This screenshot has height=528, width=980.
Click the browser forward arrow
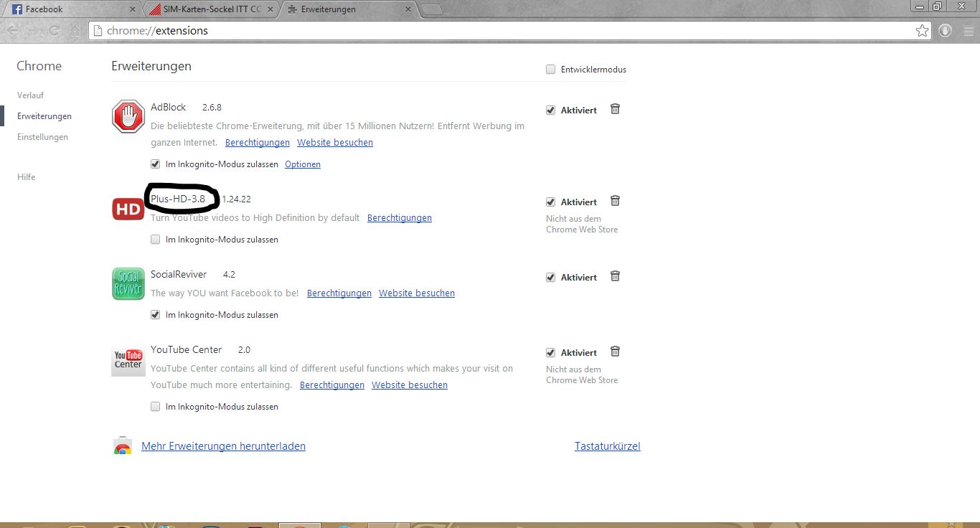point(34,31)
